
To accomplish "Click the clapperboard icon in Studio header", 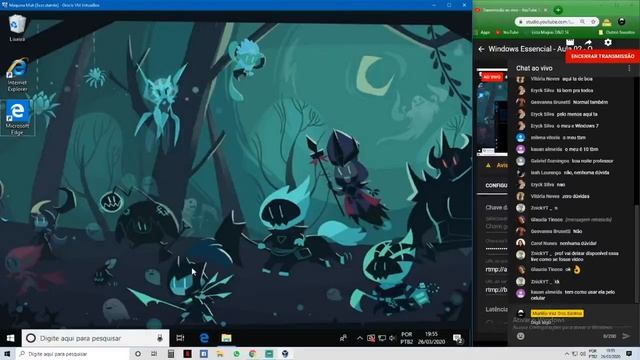I will (570, 42).
